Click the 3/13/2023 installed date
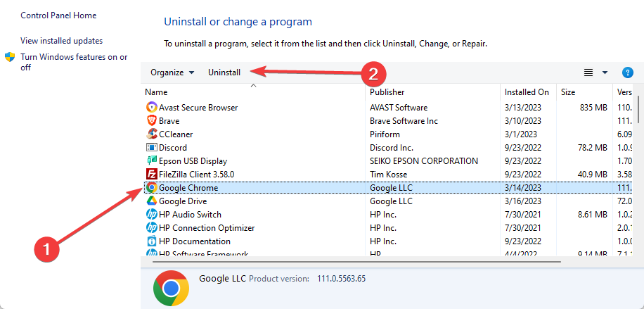This screenshot has height=309, width=644. [523, 108]
